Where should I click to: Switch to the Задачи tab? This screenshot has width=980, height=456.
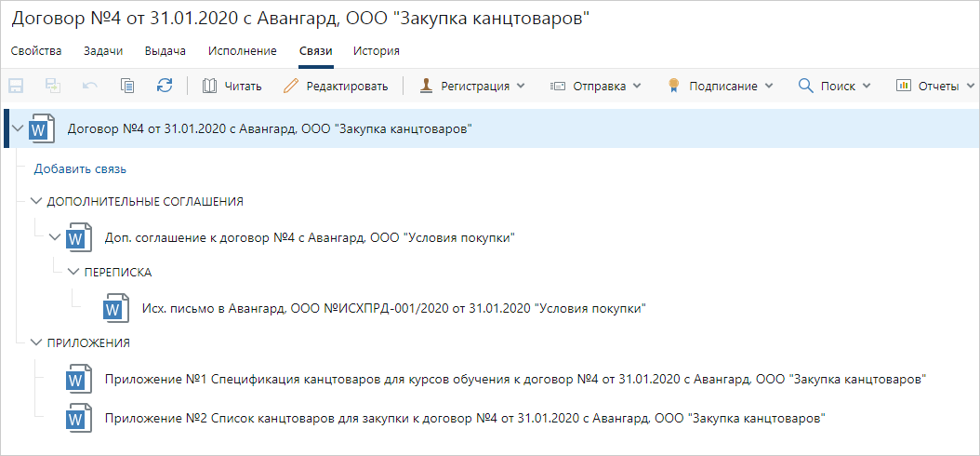pos(103,51)
